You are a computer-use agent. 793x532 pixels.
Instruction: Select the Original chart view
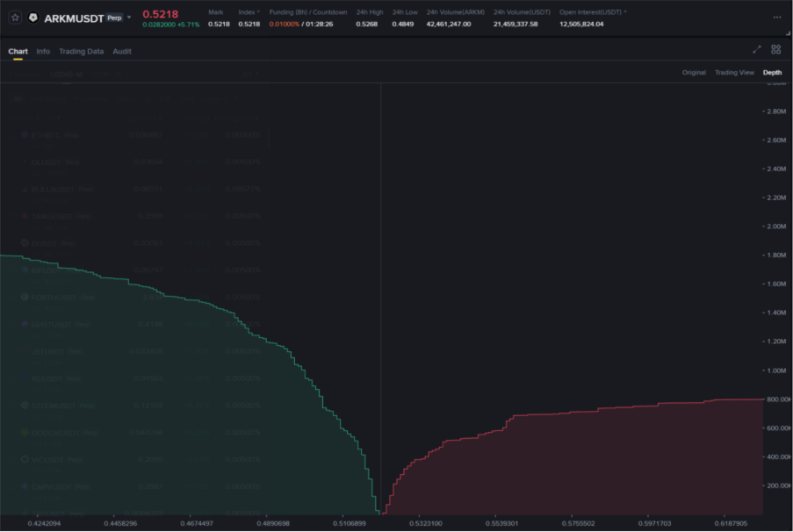(x=694, y=73)
